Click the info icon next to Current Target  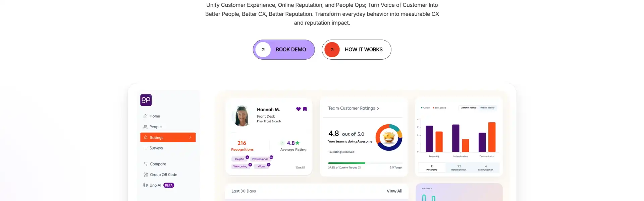[x=359, y=167]
